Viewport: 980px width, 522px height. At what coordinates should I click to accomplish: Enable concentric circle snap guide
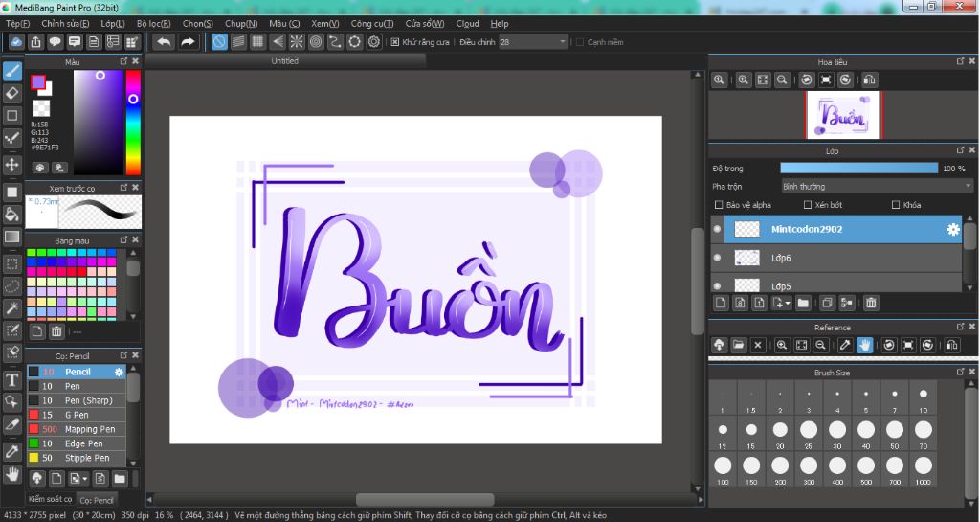[x=316, y=42]
